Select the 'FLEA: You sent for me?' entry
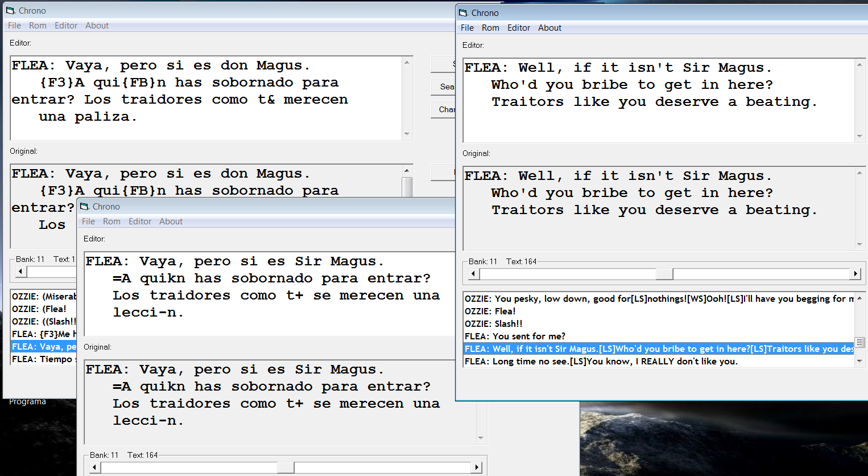The image size is (868, 476). pyautogui.click(x=515, y=337)
